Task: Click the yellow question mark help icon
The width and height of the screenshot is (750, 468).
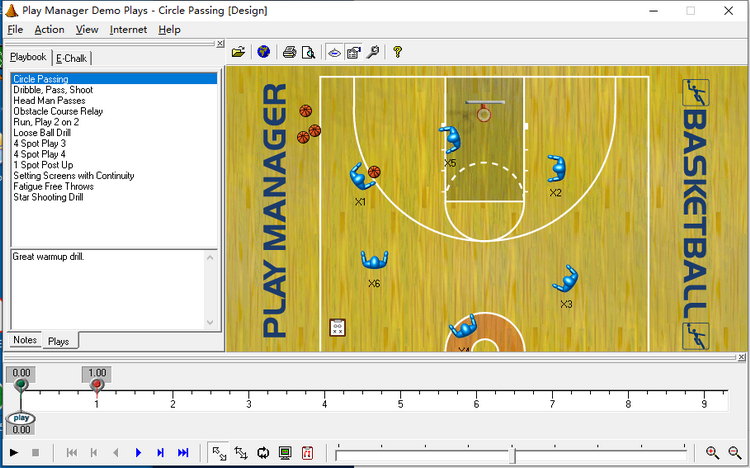Action: tap(397, 51)
